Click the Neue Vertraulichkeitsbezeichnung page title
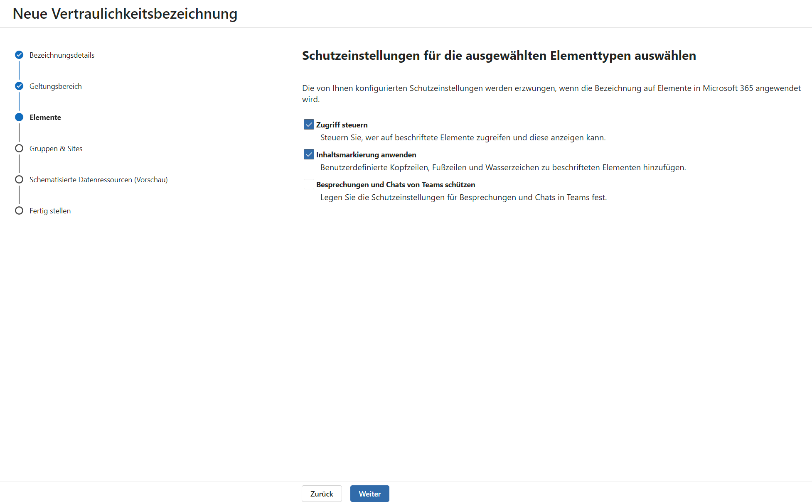 pyautogui.click(x=125, y=14)
